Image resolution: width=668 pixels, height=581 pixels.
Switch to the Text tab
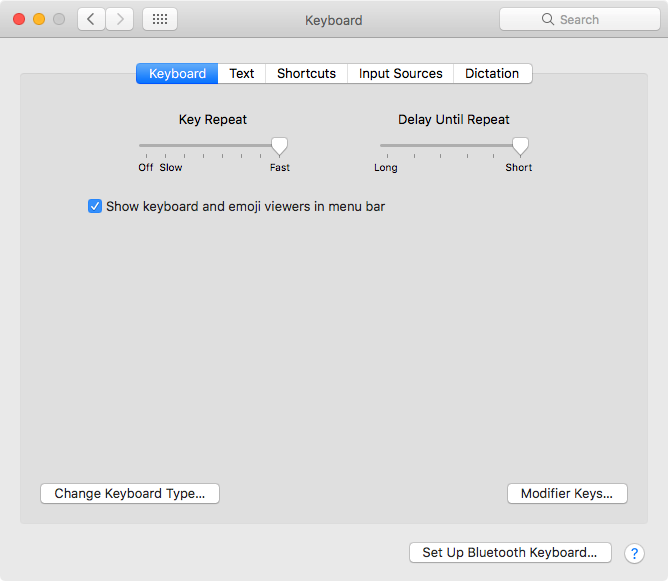241,73
